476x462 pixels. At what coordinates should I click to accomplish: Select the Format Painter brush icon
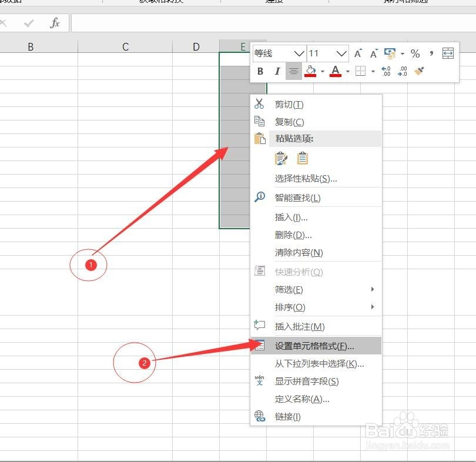click(418, 71)
